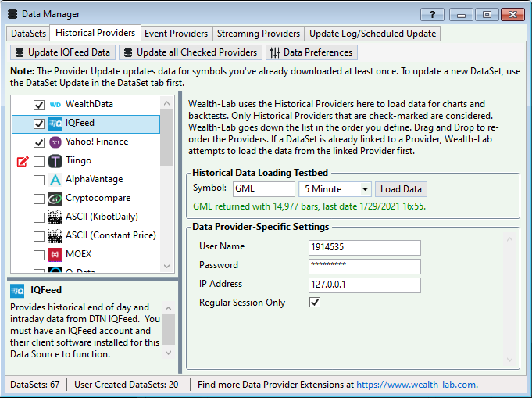Click the WealthData provider logo icon
This screenshot has height=398, width=532.
click(x=55, y=104)
